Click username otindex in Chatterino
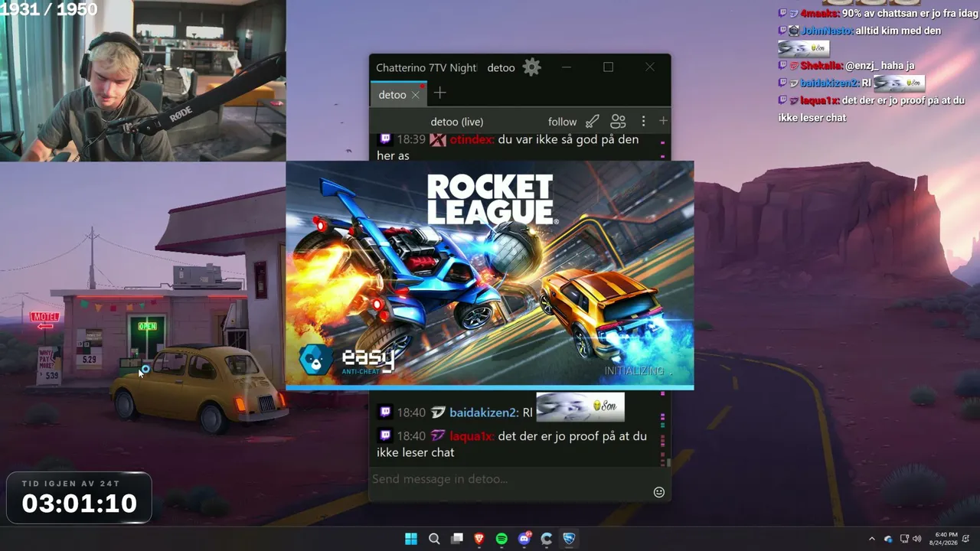The width and height of the screenshot is (980, 551). [x=470, y=139]
